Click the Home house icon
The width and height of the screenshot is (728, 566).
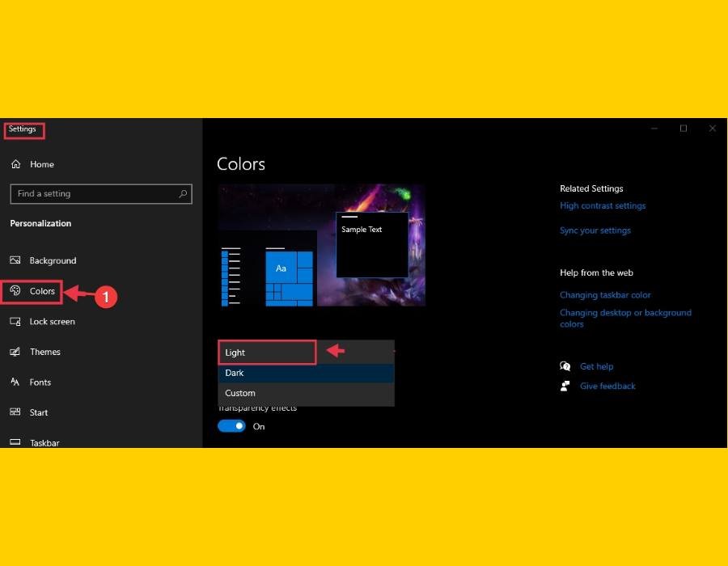click(x=16, y=164)
